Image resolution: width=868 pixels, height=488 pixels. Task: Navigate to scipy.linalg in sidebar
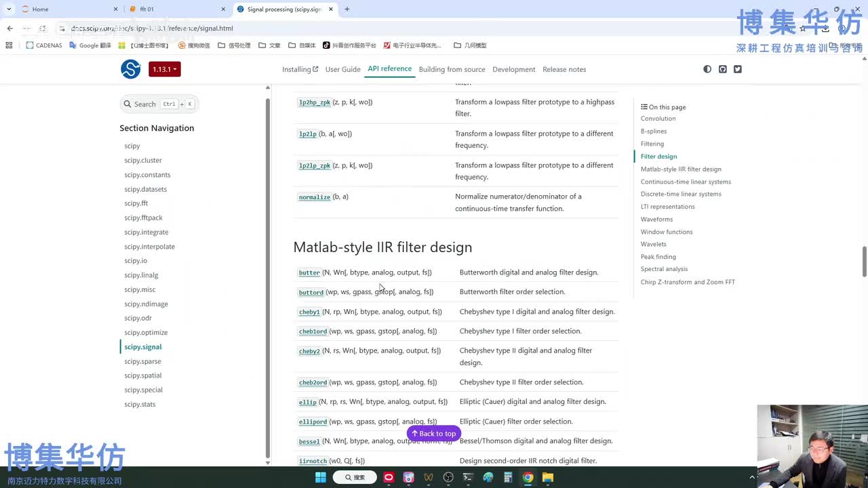141,275
